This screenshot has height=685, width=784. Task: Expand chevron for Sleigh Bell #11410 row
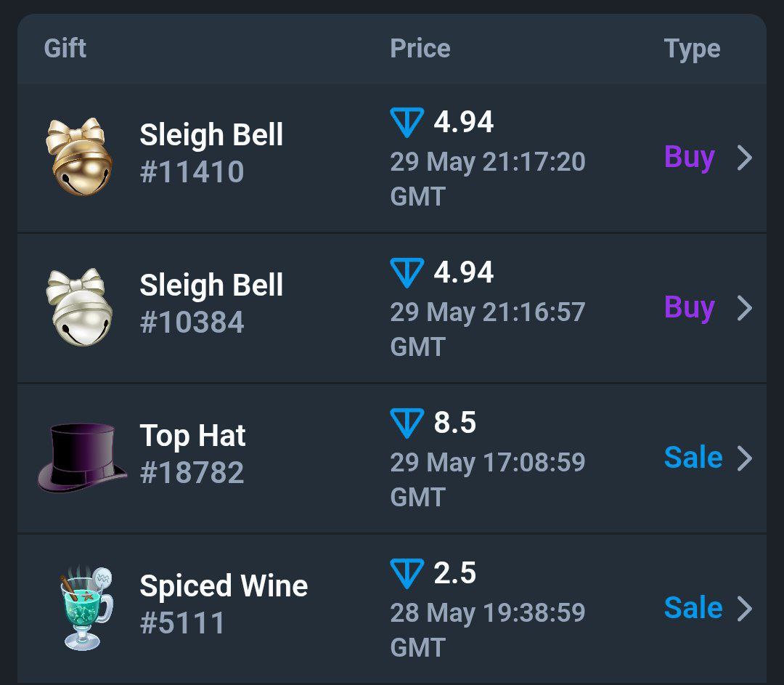(745, 158)
